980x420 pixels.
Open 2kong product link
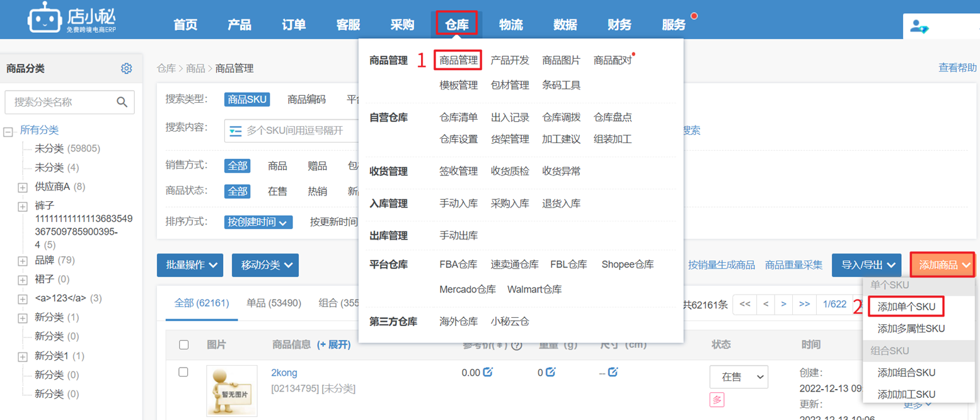[284, 373]
